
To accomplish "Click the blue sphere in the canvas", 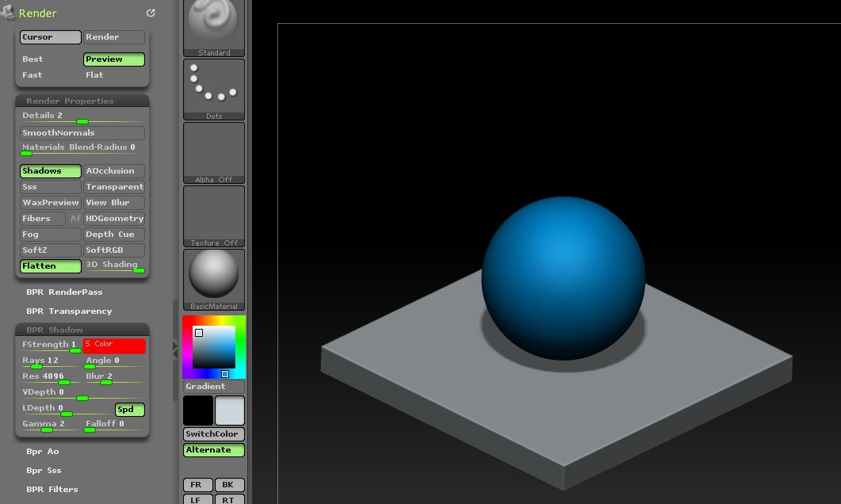I will coord(563,277).
